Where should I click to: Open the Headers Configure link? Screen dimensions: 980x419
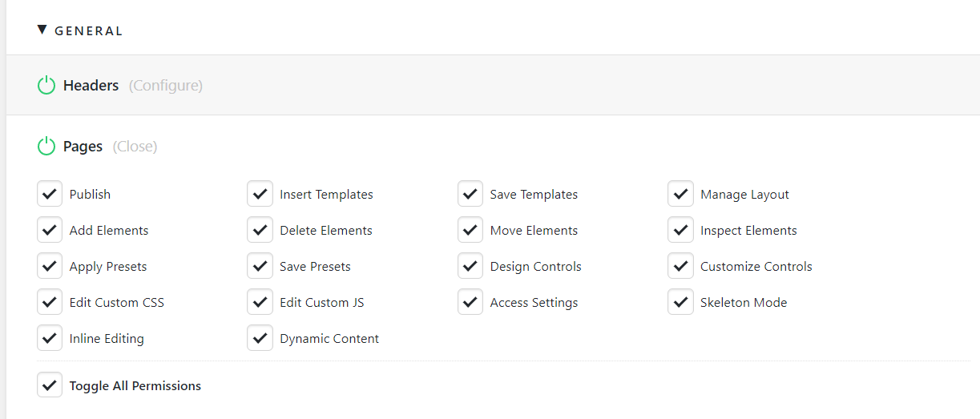tap(166, 85)
